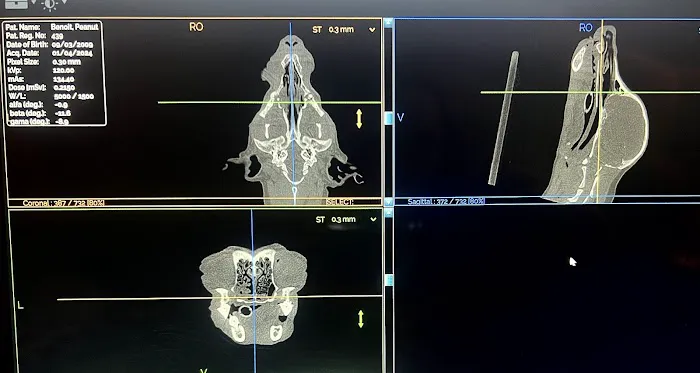The height and width of the screenshot is (373, 700).
Task: Click the coronal scrollbar's top arrow button
Action: point(388,24)
